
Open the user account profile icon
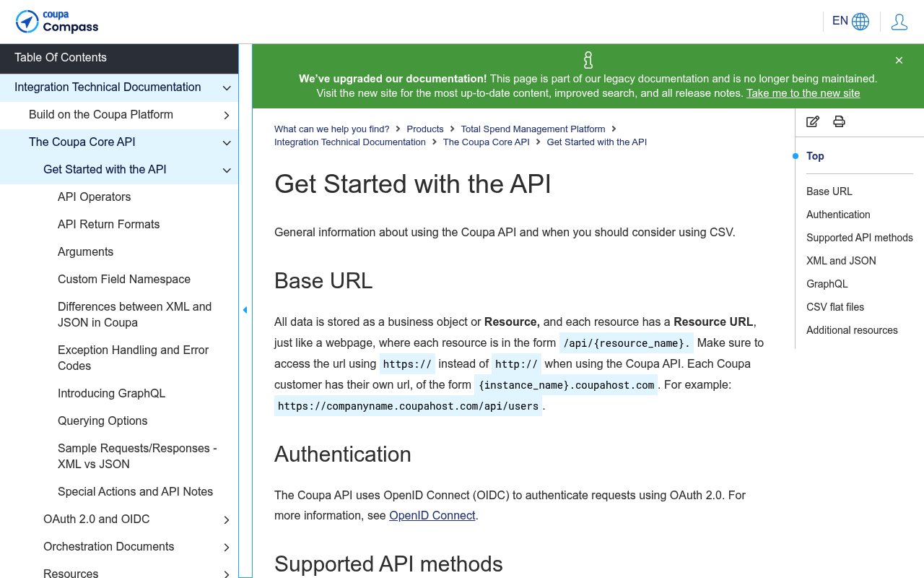pos(899,22)
